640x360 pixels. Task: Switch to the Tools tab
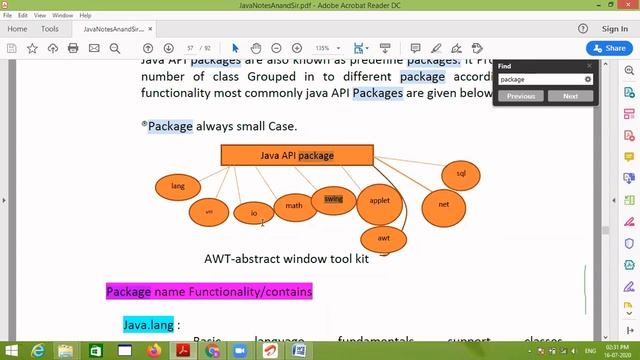(50, 29)
